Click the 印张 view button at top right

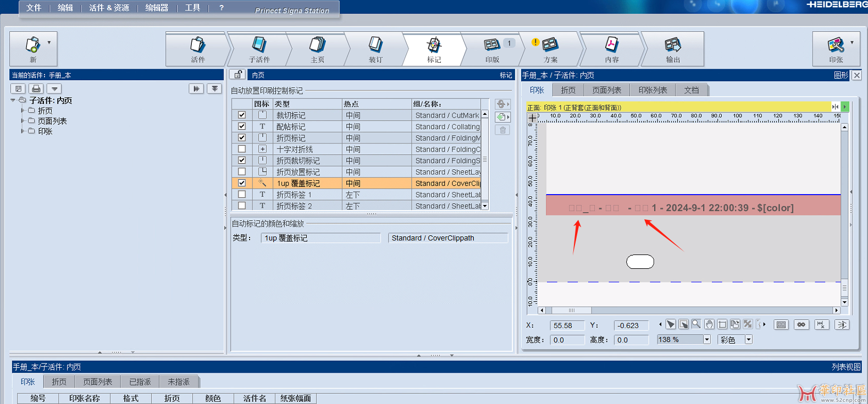click(836, 48)
